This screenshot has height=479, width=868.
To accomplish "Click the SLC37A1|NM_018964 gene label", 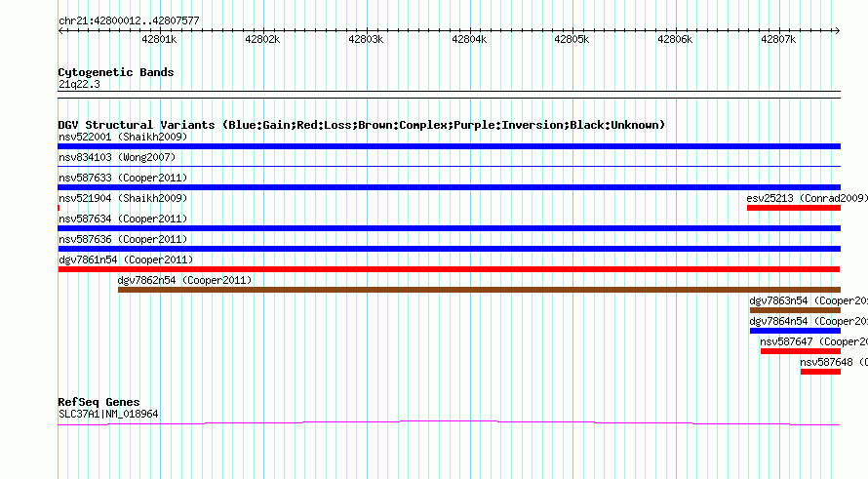I will [108, 414].
